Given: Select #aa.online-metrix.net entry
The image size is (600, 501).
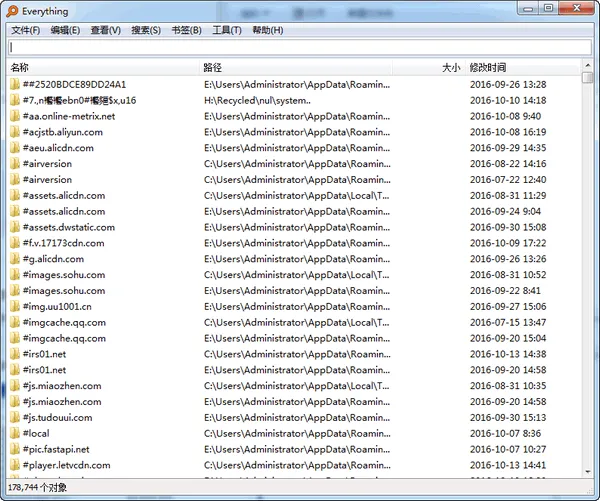Looking at the screenshot, I should click(x=69, y=116).
